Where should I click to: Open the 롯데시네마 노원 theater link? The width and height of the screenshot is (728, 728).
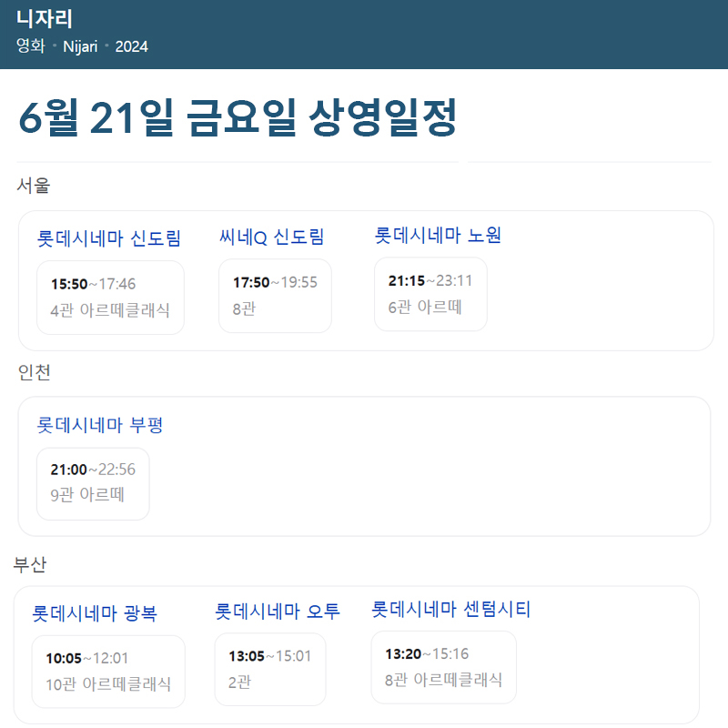pos(438,236)
